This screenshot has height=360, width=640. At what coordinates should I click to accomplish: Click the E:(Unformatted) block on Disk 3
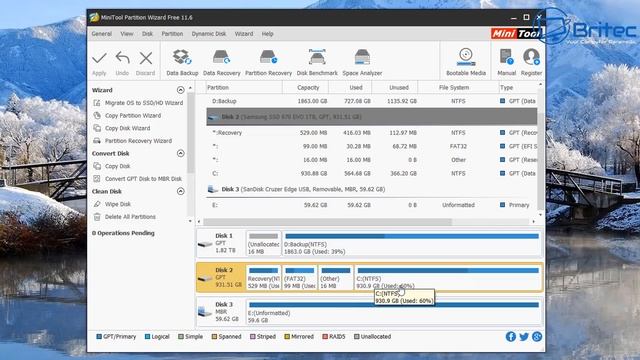(x=394, y=312)
